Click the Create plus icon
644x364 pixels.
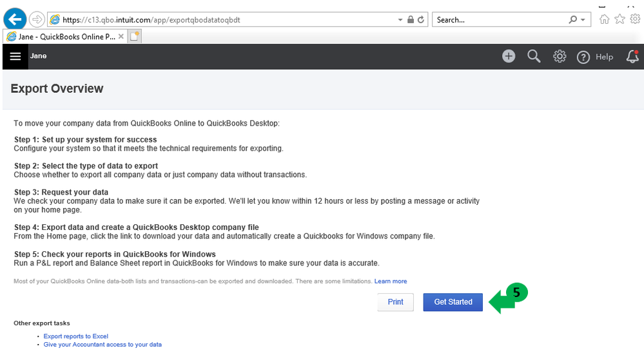pyautogui.click(x=509, y=56)
